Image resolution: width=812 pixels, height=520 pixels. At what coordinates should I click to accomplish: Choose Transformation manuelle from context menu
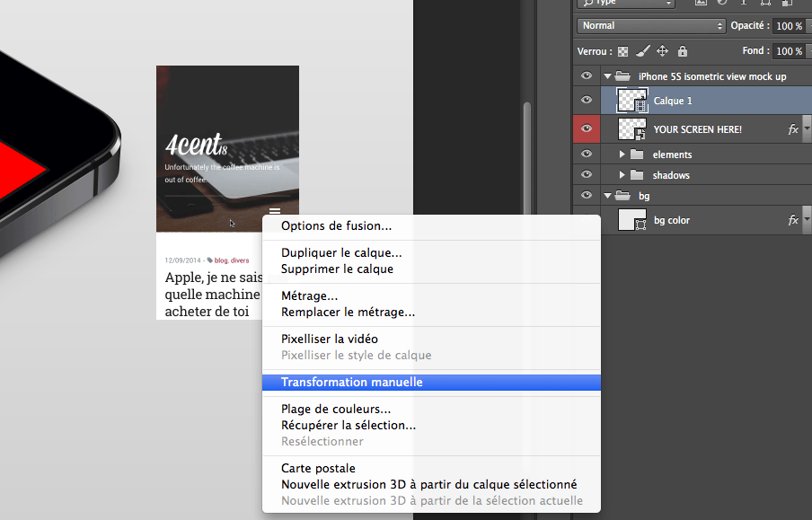(x=351, y=382)
